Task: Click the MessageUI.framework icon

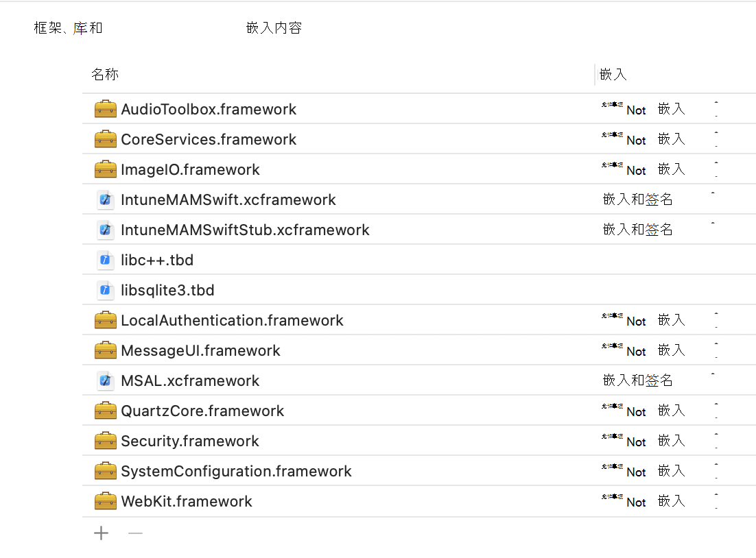Action: point(105,350)
